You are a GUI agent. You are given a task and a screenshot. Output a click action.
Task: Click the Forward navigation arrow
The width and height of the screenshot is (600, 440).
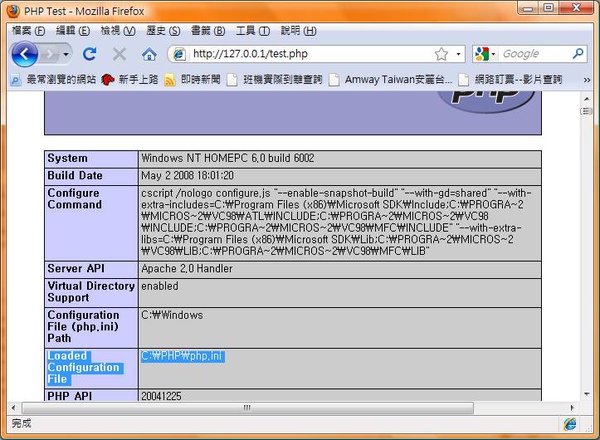[x=49, y=54]
